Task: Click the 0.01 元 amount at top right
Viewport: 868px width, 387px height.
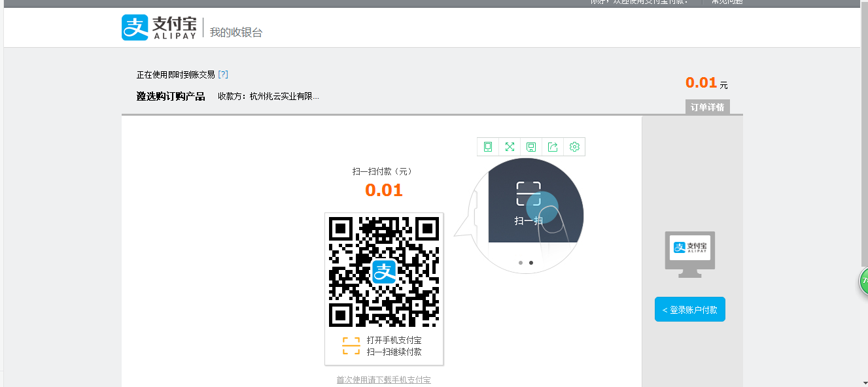Action: click(706, 83)
